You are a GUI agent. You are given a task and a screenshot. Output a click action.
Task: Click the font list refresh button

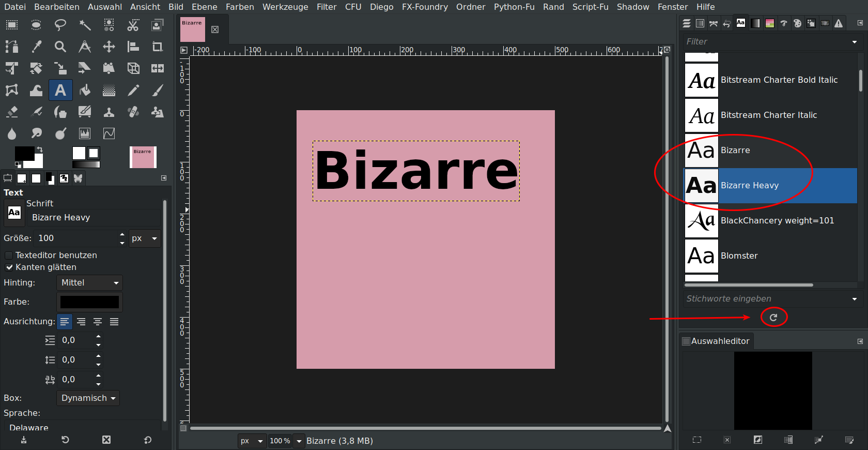coord(773,317)
